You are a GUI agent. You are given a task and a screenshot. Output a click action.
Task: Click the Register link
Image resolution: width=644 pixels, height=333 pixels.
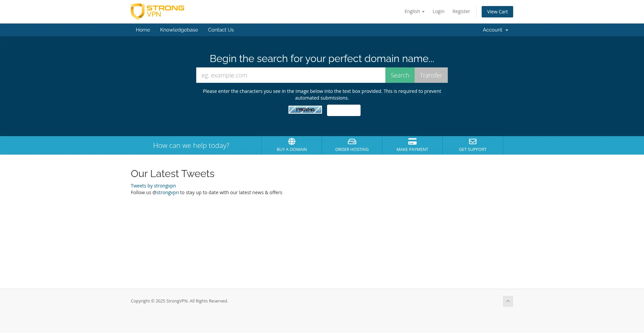461,11
